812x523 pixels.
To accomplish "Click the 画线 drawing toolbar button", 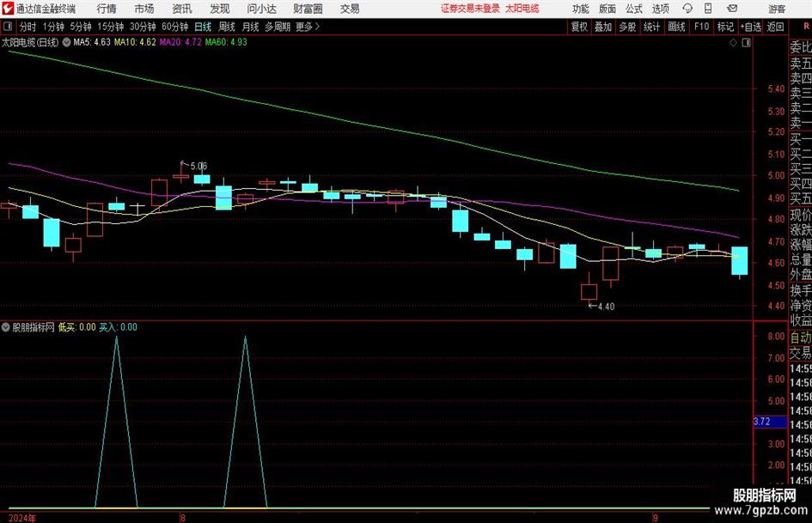I will coord(677,27).
